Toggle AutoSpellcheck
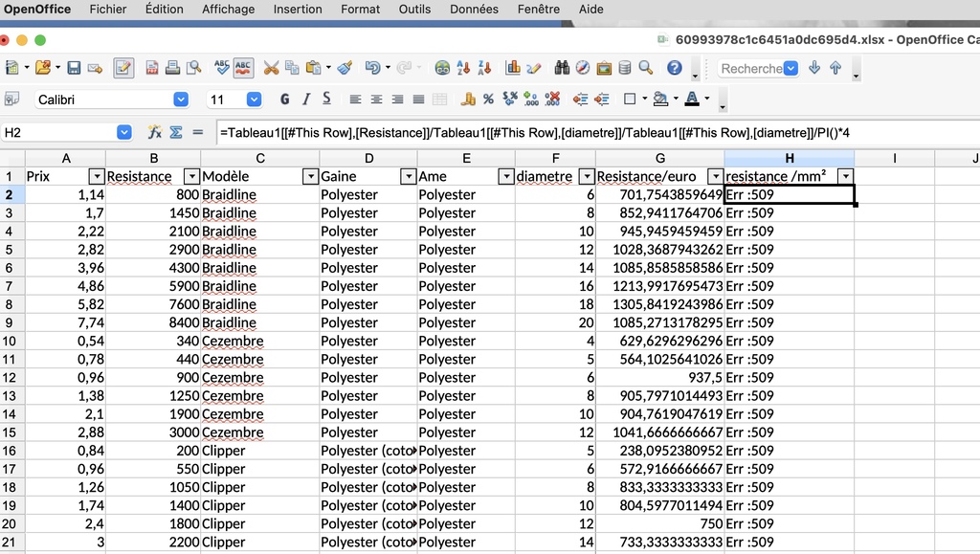This screenshot has width=980, height=554. point(243,68)
